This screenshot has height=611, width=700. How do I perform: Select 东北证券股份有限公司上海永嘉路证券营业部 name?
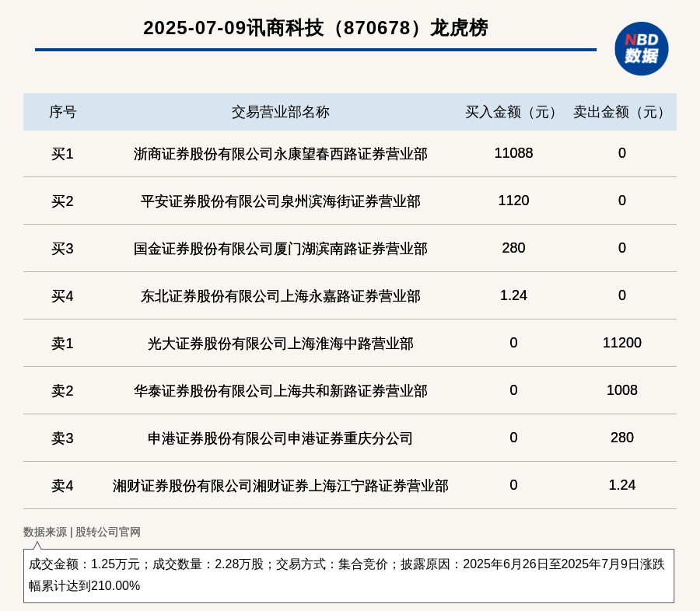[x=280, y=296]
